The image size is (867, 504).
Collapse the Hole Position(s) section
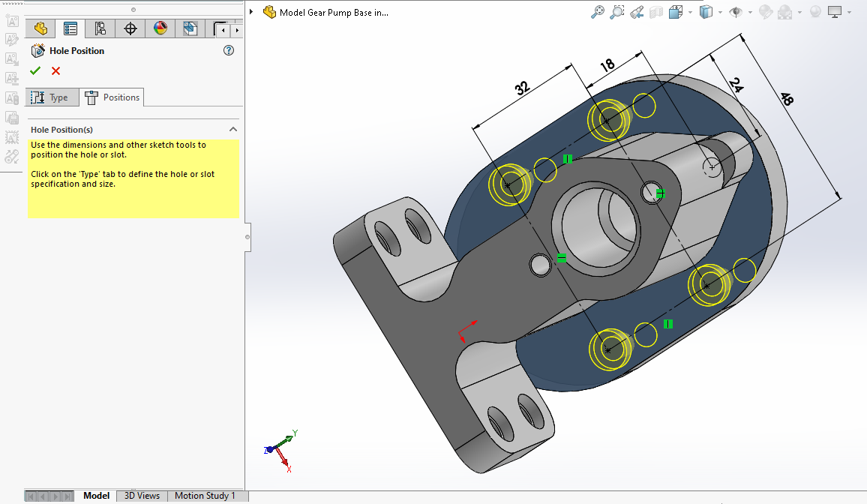233,130
